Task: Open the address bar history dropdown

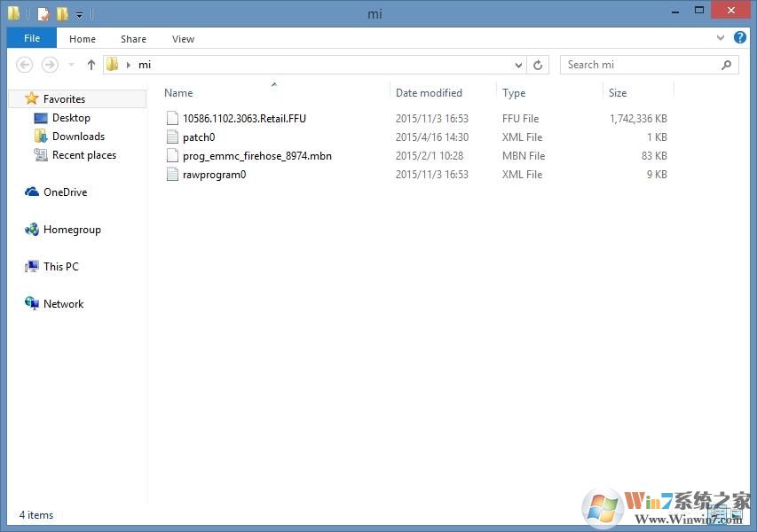Action: [x=518, y=65]
